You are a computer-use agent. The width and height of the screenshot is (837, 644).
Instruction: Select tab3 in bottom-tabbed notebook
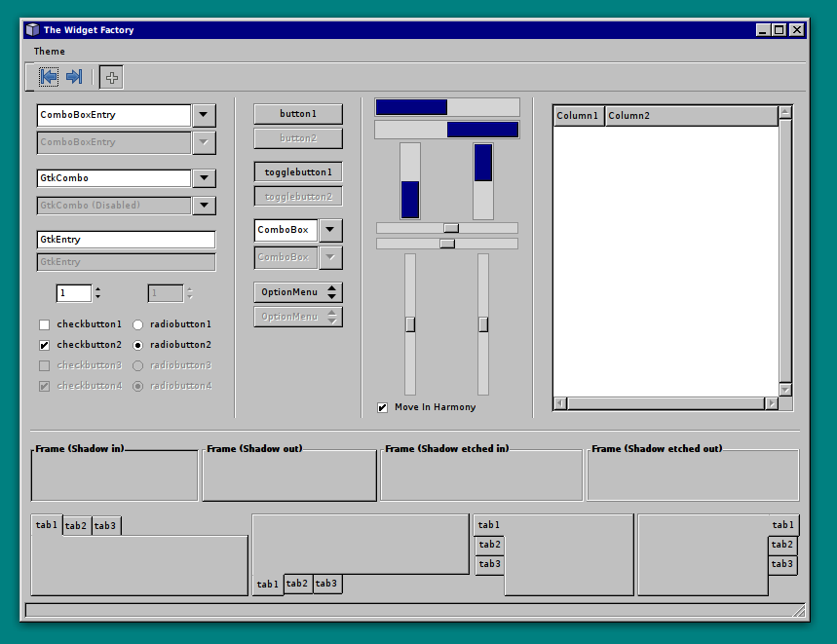click(326, 584)
